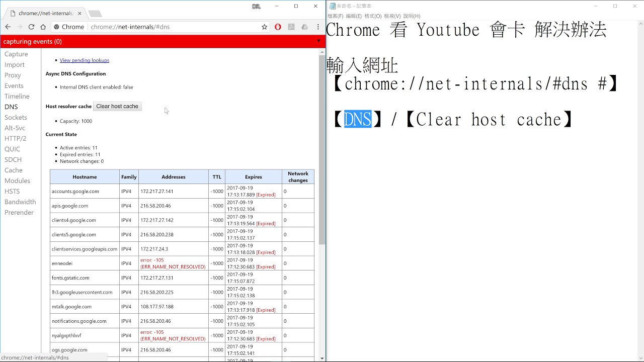This screenshot has height=362, width=644.
Task: Click address 172.217.24.3 in table
Action: pyautogui.click(x=154, y=249)
